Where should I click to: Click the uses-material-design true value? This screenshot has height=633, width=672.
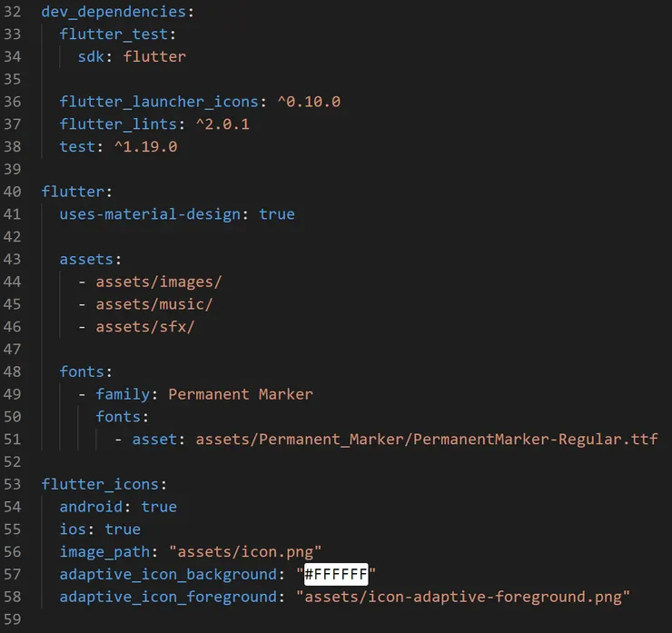coord(277,214)
